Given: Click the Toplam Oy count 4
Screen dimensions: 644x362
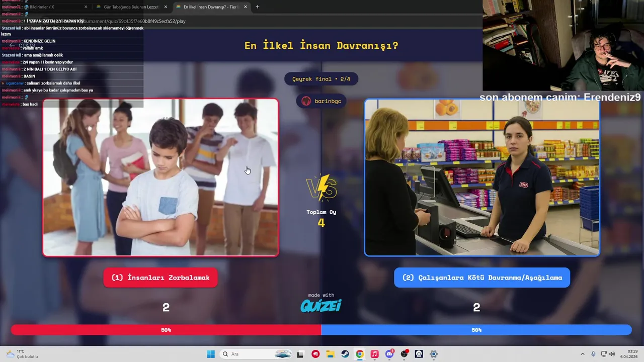Looking at the screenshot, I should (321, 223).
